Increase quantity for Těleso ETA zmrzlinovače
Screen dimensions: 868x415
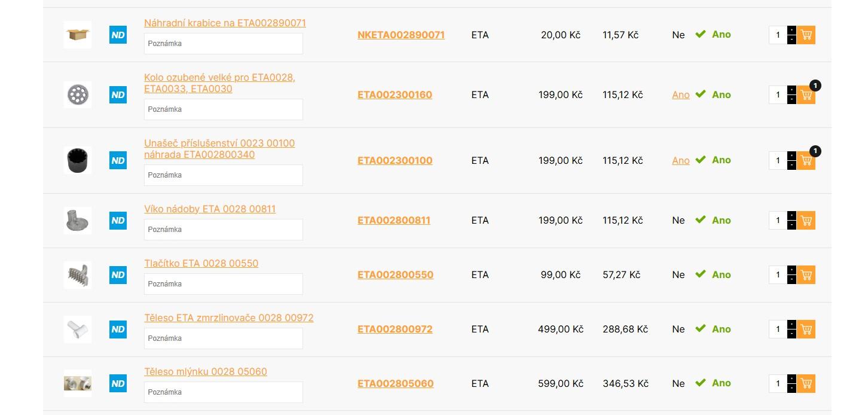coord(791,325)
